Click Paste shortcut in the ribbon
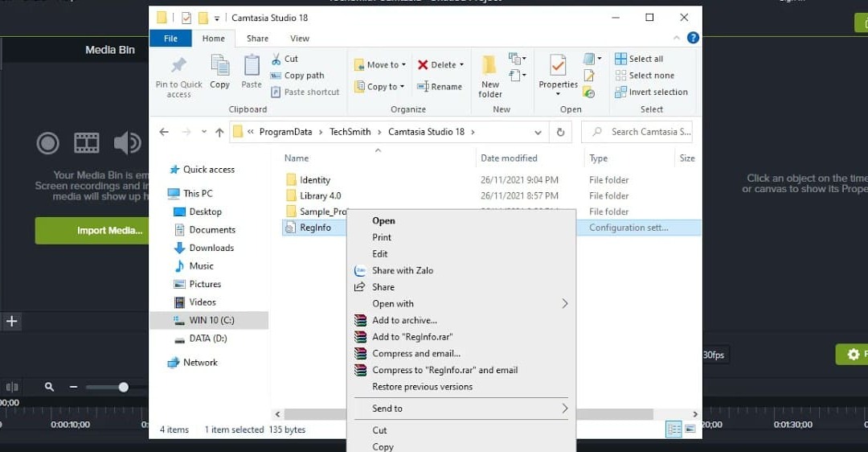Screen dimensions: 868x452 305,92
